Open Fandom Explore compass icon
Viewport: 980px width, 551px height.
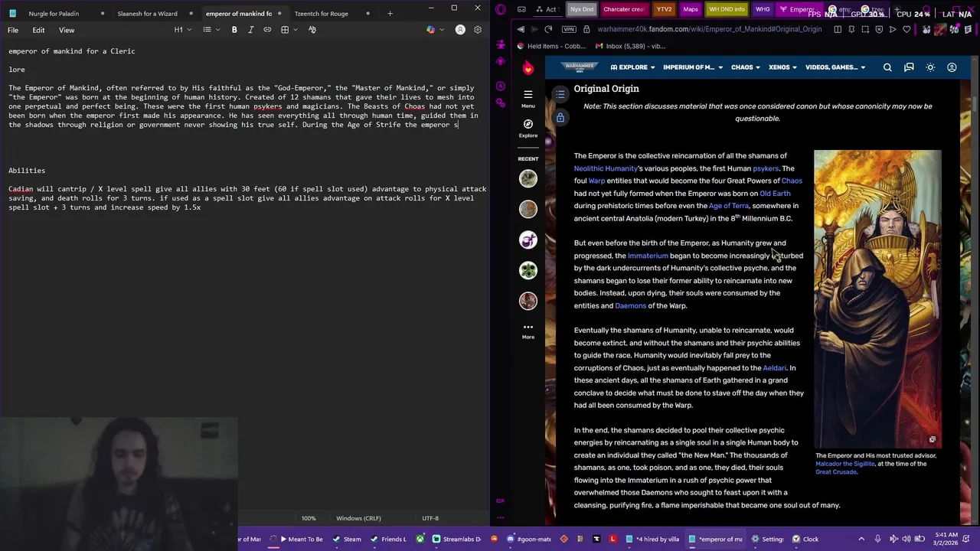tap(528, 128)
